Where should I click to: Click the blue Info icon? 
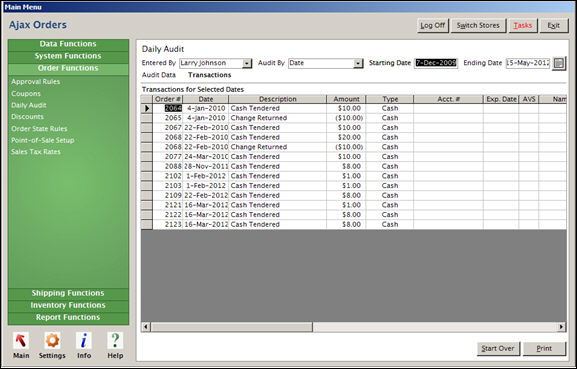pos(84,341)
